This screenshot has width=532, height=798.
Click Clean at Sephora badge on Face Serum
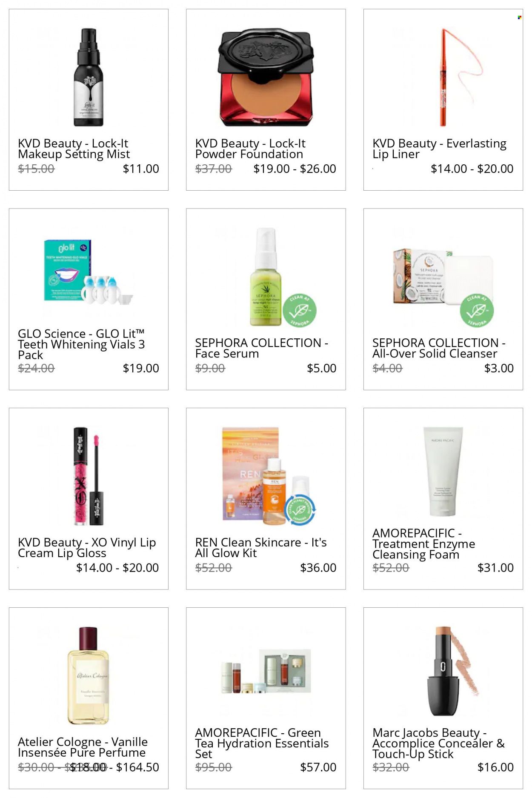click(x=300, y=310)
